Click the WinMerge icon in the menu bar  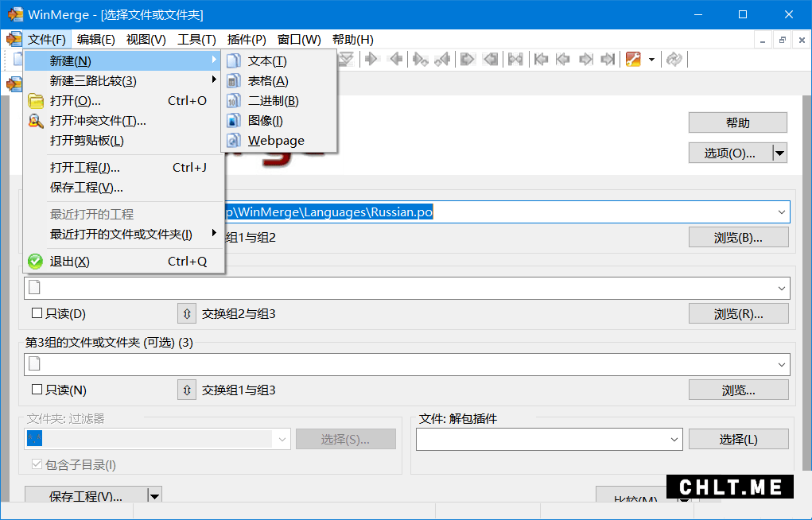tap(14, 40)
